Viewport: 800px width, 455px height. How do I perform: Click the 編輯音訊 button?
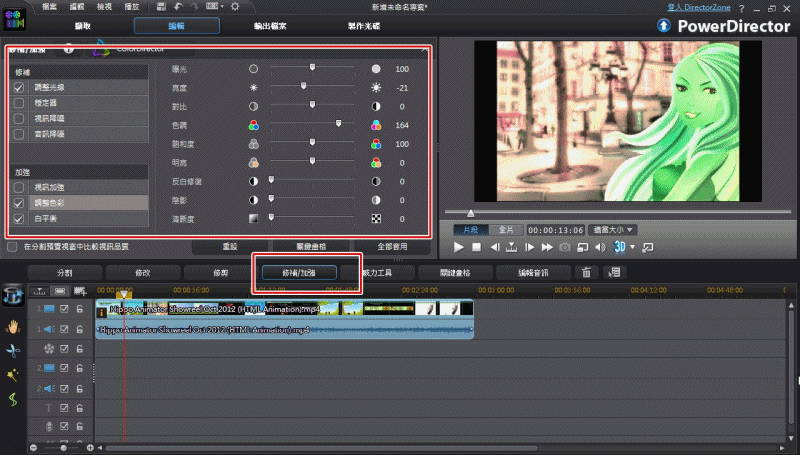click(x=533, y=273)
